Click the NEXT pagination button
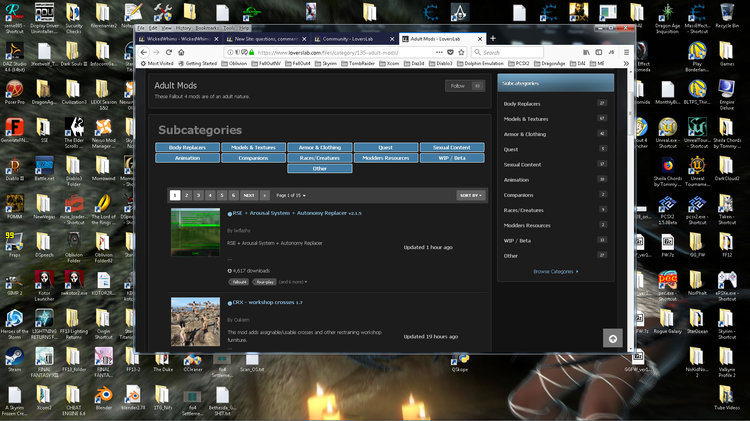 click(x=249, y=195)
